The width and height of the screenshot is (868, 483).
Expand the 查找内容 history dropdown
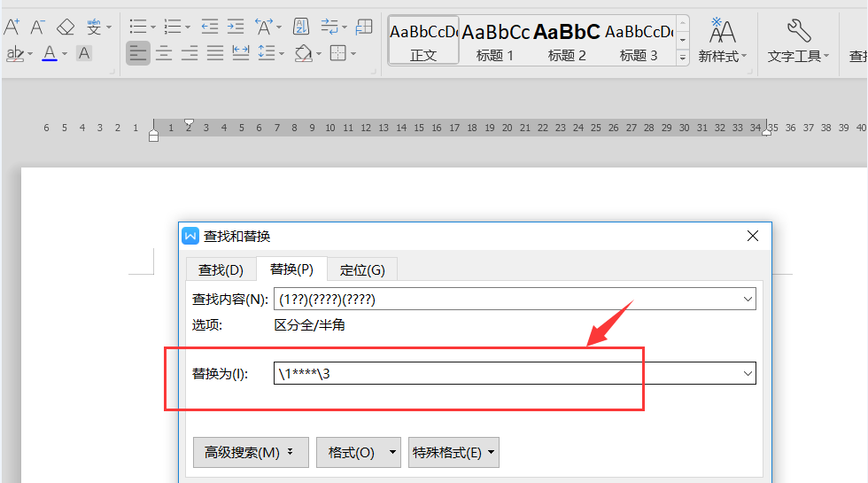tap(748, 300)
